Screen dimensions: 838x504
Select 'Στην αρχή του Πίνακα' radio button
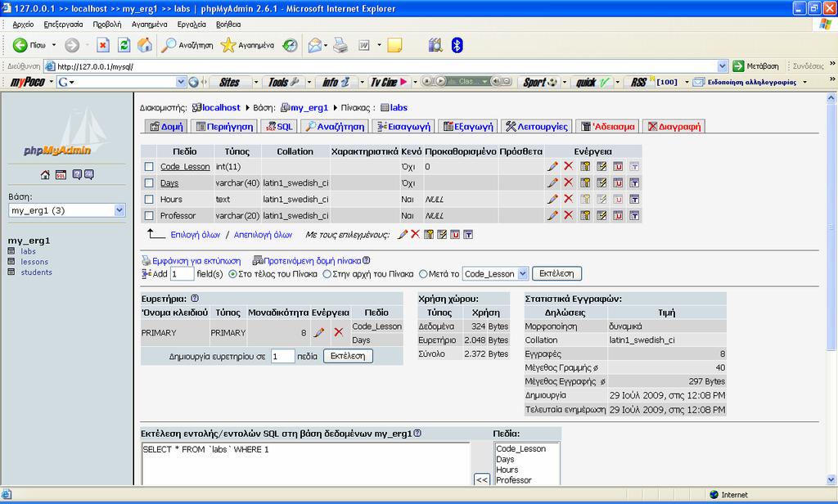(x=327, y=274)
